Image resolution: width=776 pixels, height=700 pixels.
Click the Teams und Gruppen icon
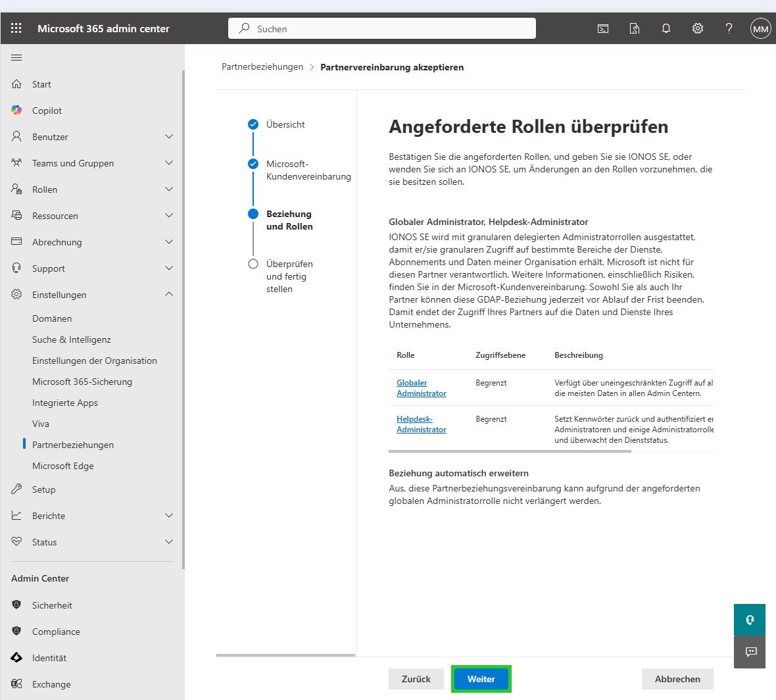coord(16,162)
